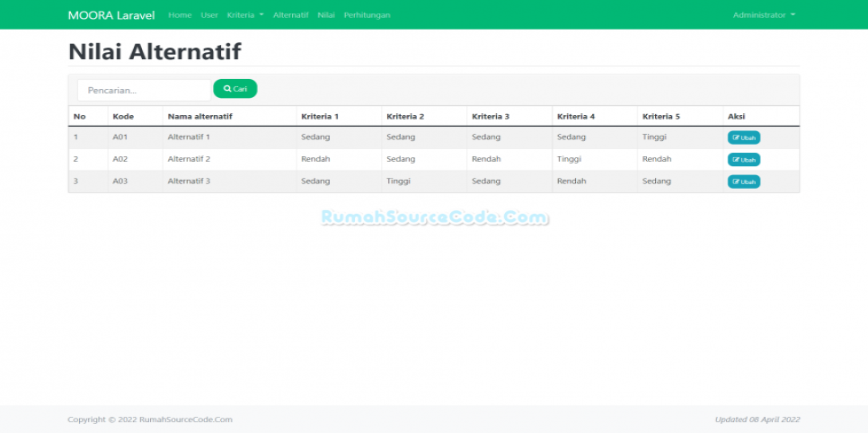Click Alternatif 1's Kriteria 1 'Sedang' value
Image resolution: width=868 pixels, height=433 pixels.
tap(315, 137)
